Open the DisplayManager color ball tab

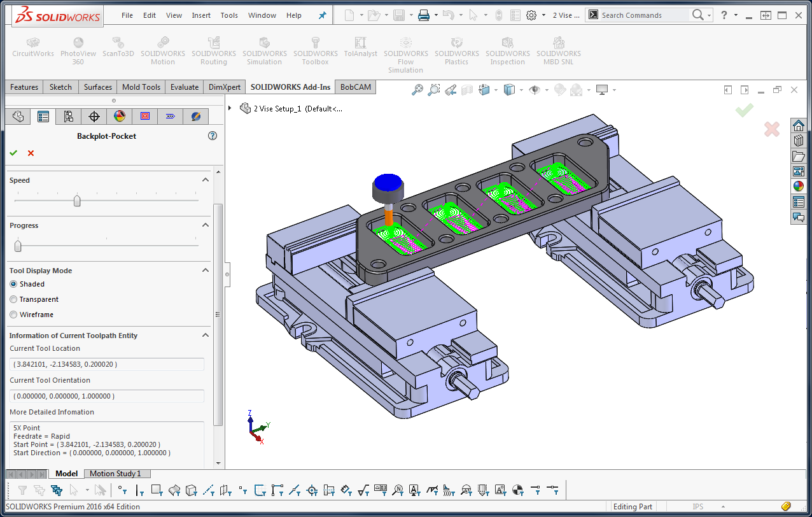[120, 117]
